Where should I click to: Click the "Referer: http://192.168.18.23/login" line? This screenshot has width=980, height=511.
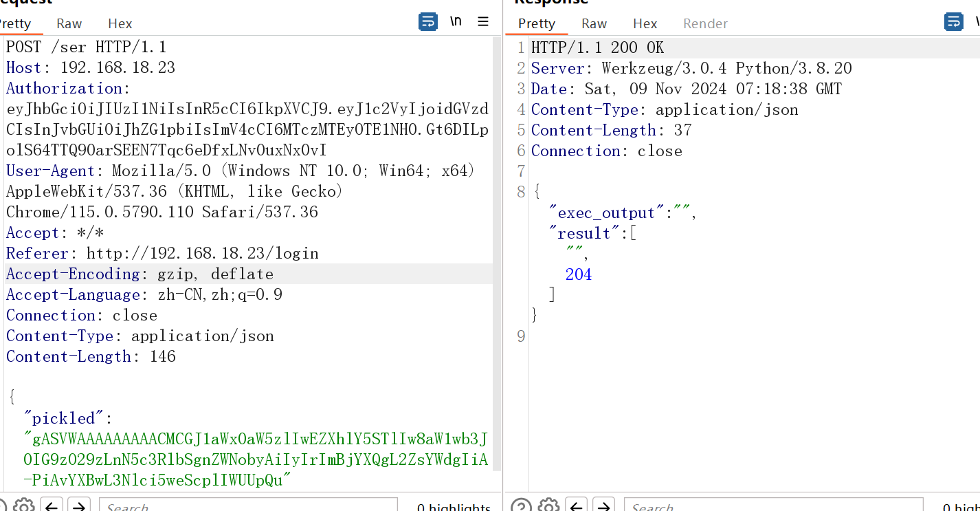(162, 253)
